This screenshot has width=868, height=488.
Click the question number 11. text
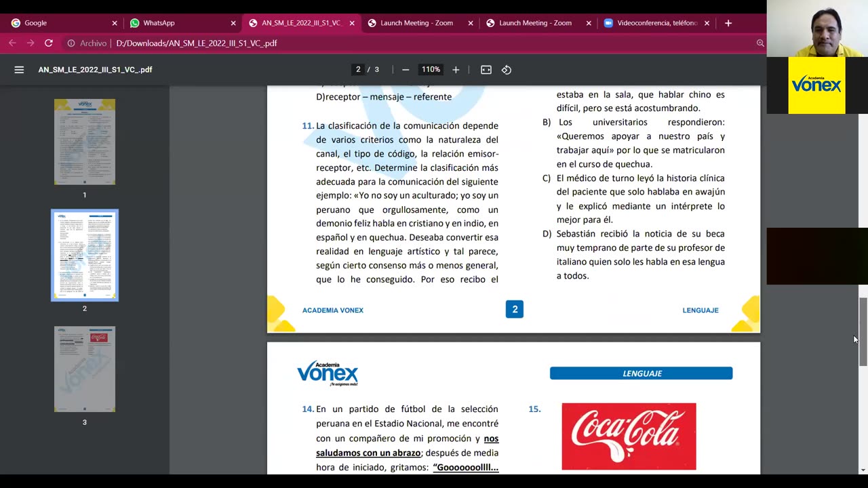pos(308,125)
